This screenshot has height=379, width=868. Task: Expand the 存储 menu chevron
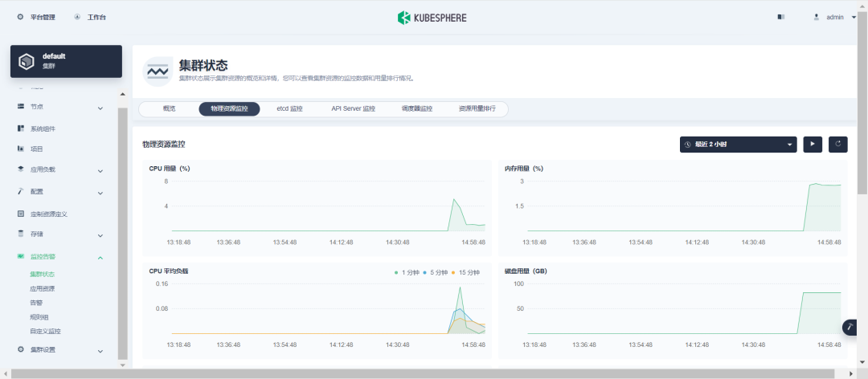(x=100, y=236)
